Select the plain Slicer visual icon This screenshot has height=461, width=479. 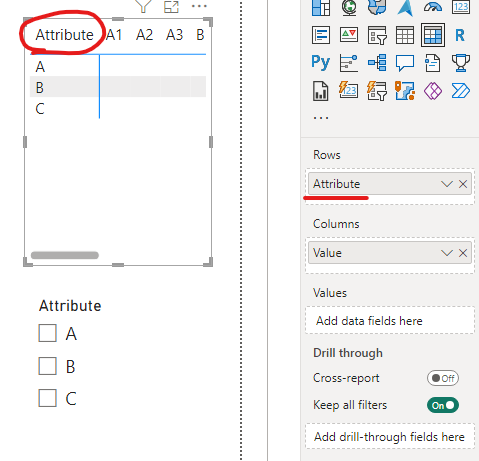(x=377, y=35)
